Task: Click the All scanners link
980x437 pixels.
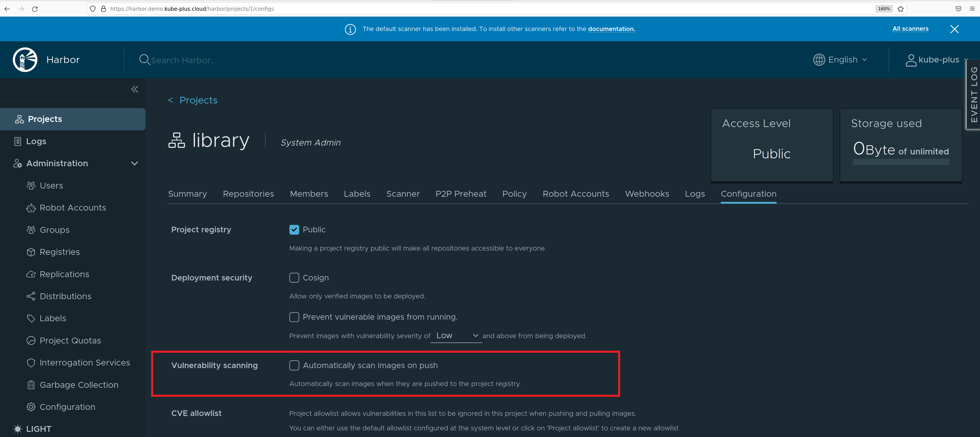Action: point(910,29)
